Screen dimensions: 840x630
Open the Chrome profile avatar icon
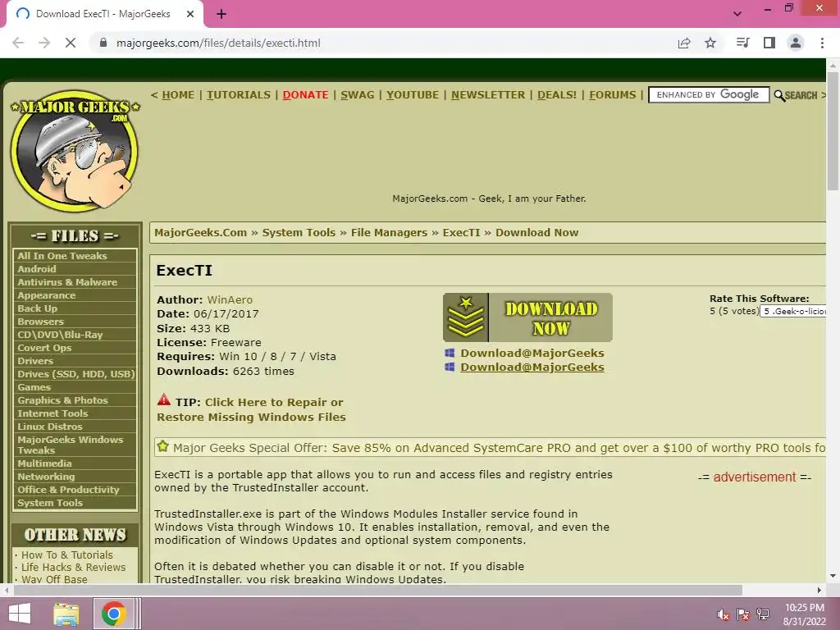[796, 43]
